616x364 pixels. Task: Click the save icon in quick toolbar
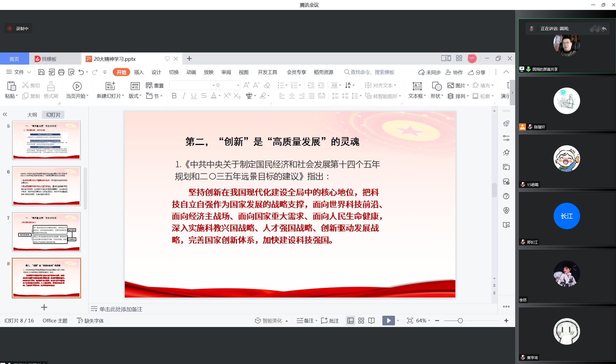tap(41, 72)
